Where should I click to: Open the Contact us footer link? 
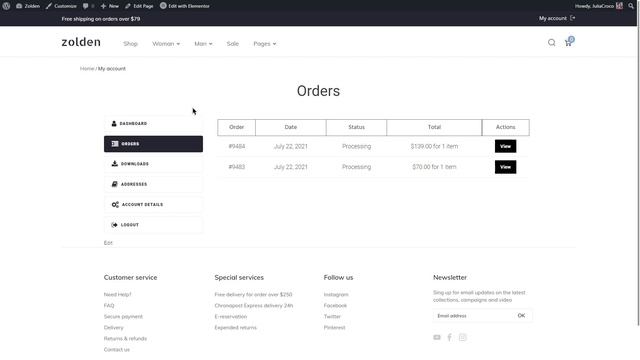[x=117, y=349]
